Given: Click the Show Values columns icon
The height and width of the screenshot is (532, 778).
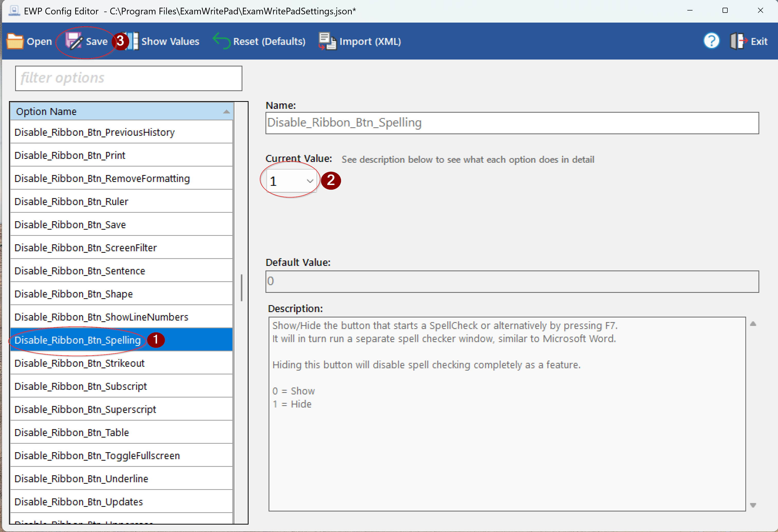Looking at the screenshot, I should click(x=132, y=41).
